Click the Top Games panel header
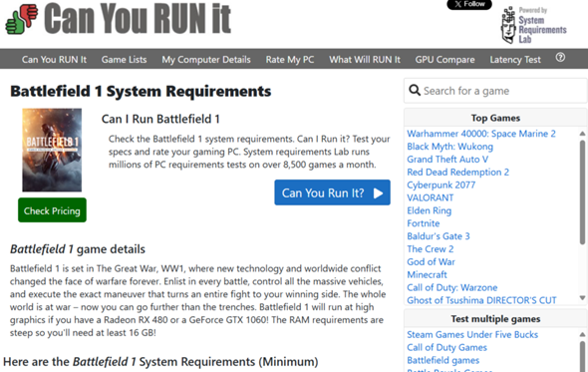 (x=495, y=118)
